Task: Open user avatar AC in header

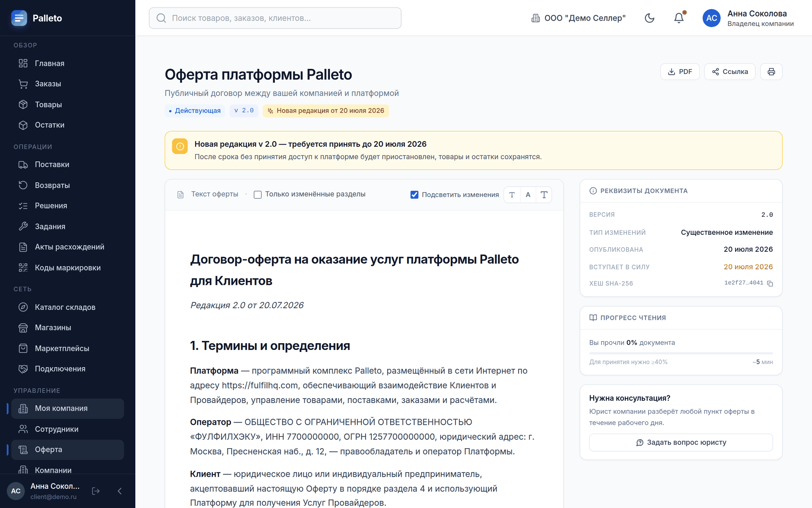Action: 712,18
